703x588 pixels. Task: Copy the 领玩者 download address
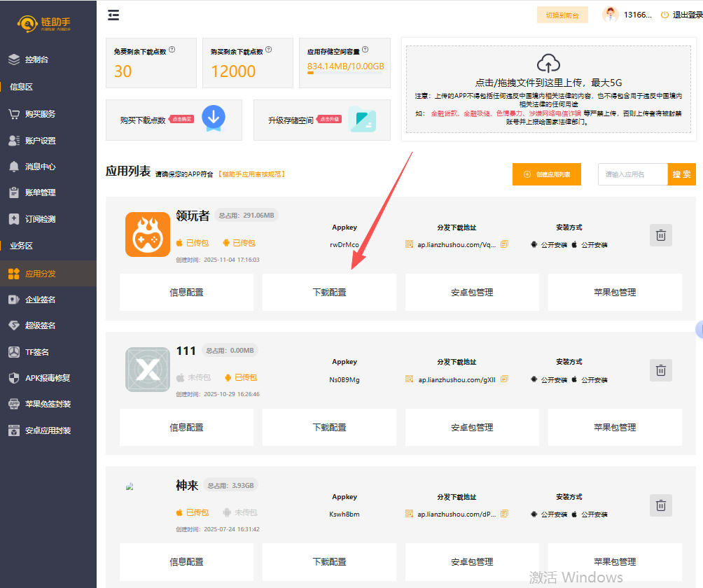pos(504,244)
